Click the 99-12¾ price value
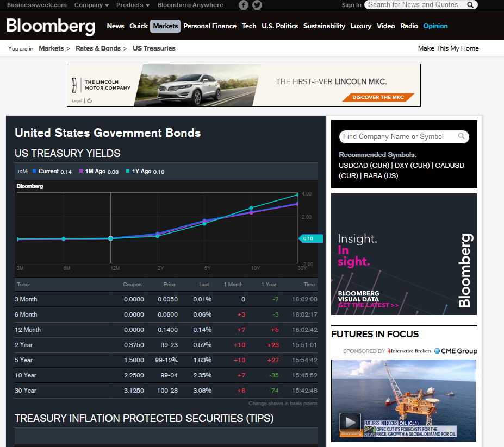This screenshot has width=504, height=447. (x=166, y=360)
